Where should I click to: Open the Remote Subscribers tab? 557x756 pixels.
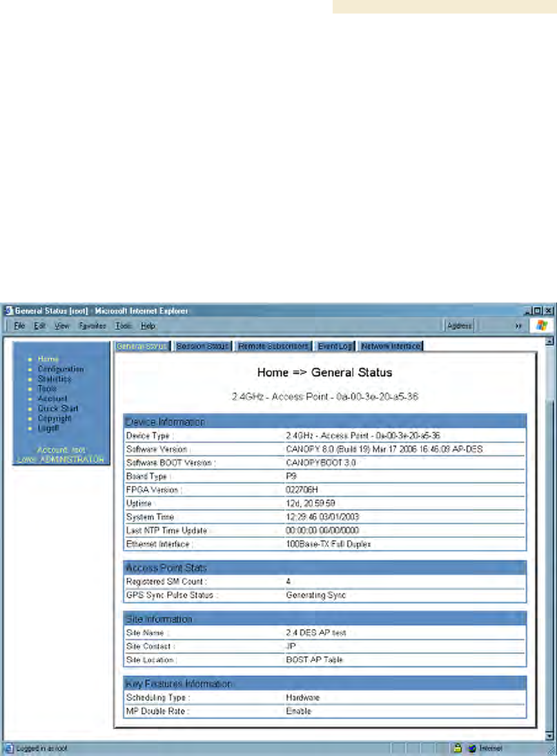273,346
